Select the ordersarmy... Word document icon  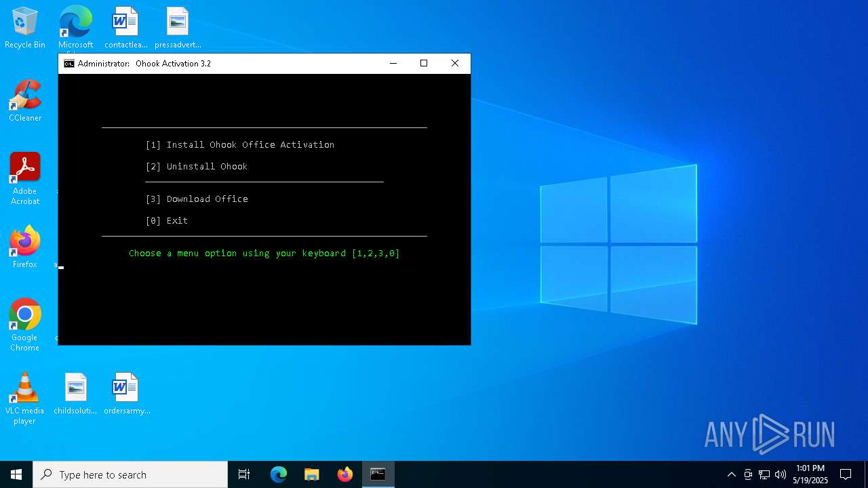(x=127, y=394)
